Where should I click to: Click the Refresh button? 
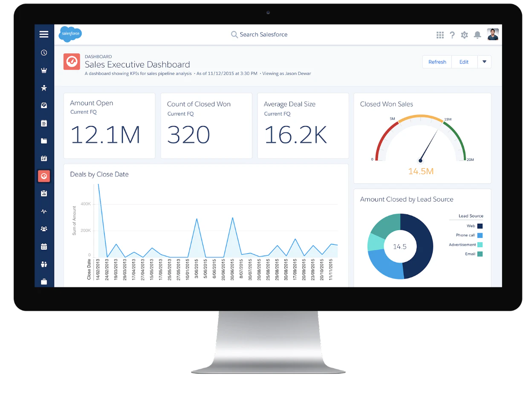[437, 62]
